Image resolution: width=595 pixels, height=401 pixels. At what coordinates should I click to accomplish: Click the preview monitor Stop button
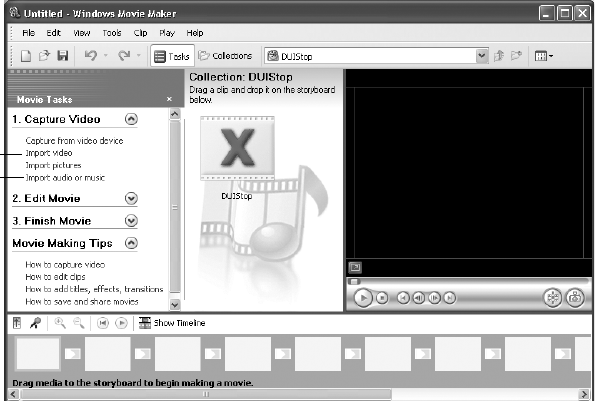click(382, 298)
